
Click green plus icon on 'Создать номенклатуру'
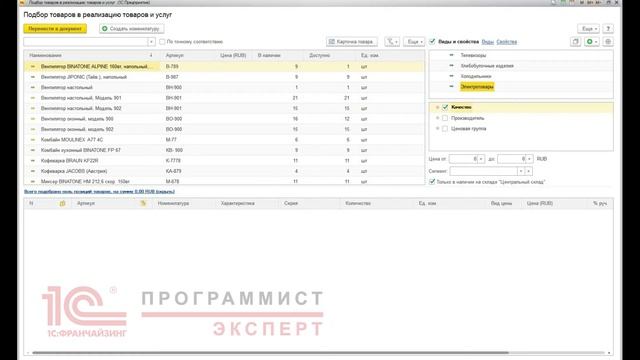[x=105, y=29]
